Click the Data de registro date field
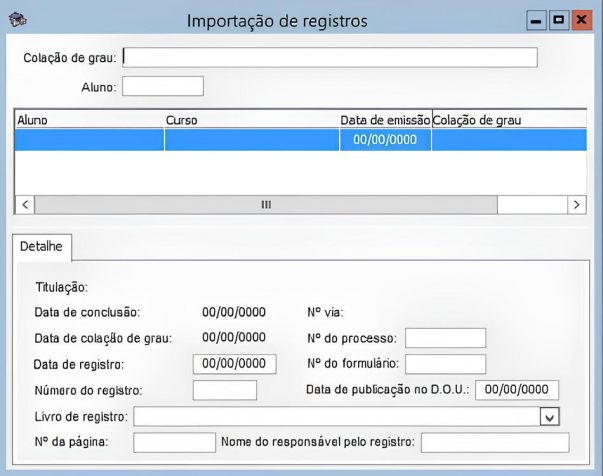The height and width of the screenshot is (476, 603). [x=234, y=363]
